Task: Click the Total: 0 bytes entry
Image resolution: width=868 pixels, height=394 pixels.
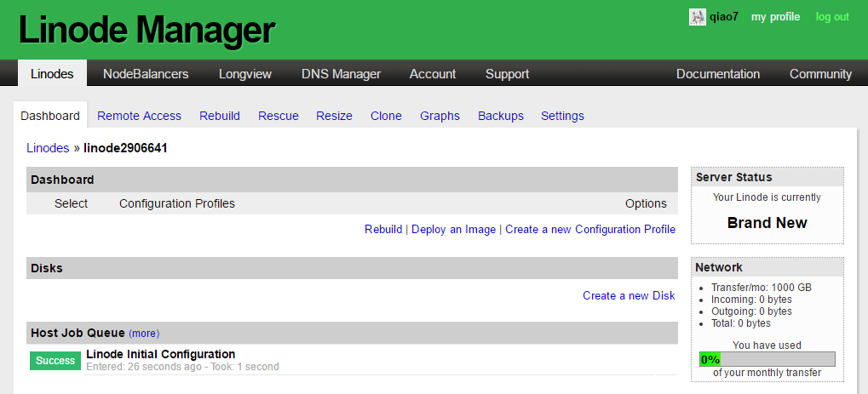Action: tap(741, 323)
